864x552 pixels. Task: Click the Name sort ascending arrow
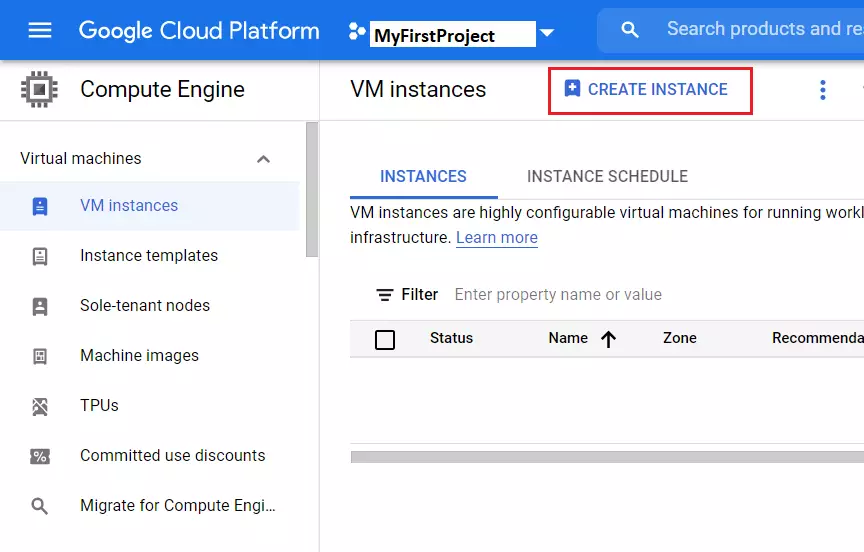coord(608,339)
